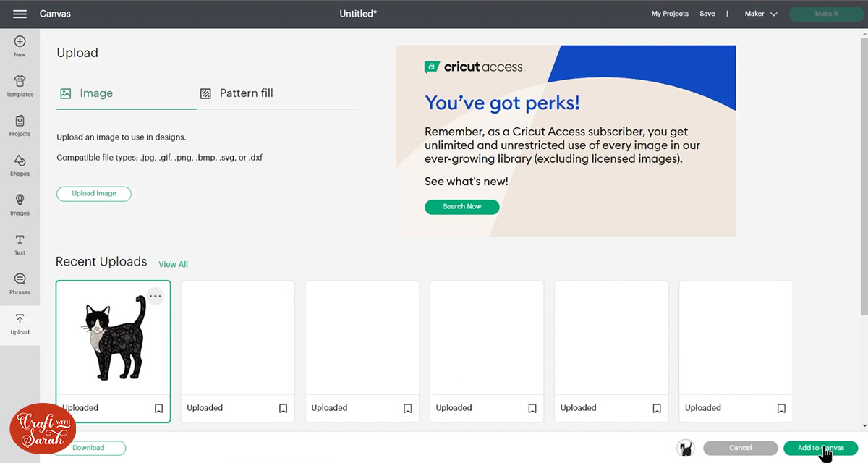Toggle bookmark on last uploaded item
This screenshot has height=463, width=868.
pyautogui.click(x=781, y=408)
